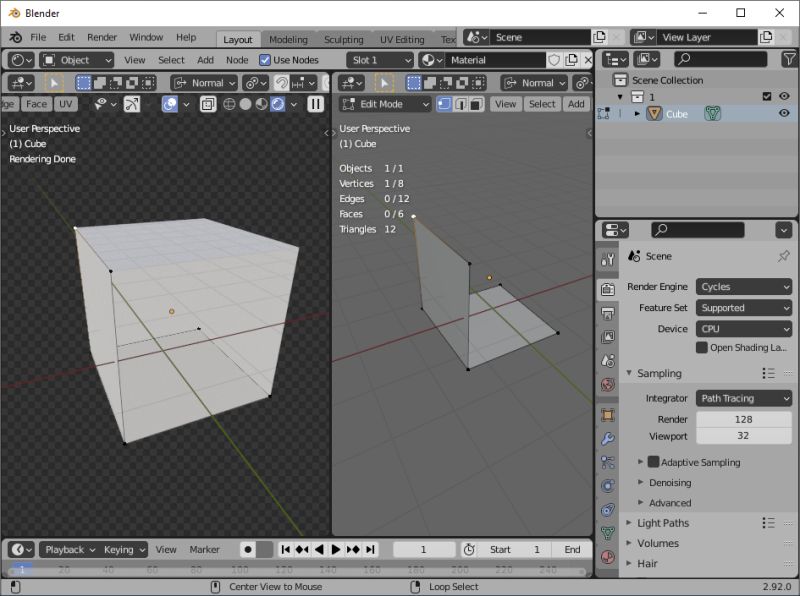
Task: Open the Device dropdown set to CPU
Action: coord(744,328)
